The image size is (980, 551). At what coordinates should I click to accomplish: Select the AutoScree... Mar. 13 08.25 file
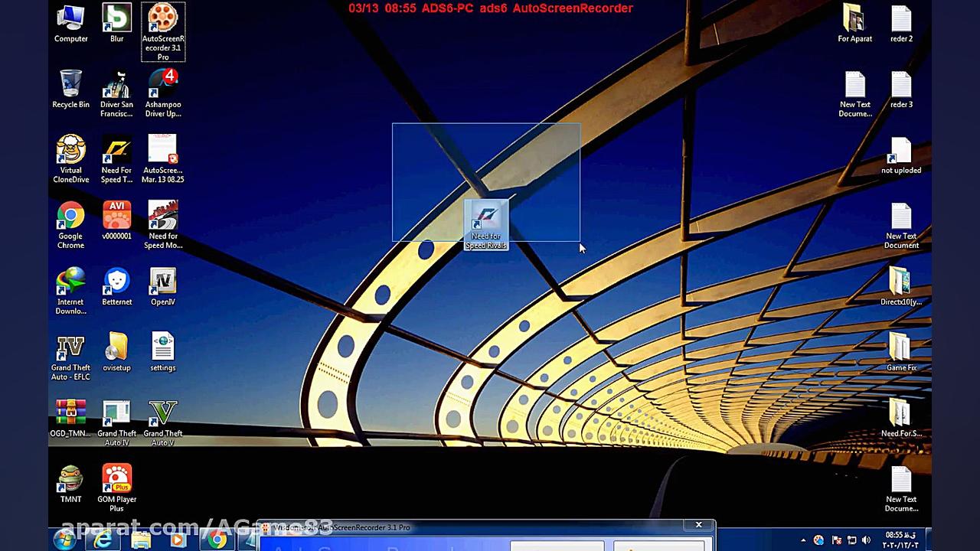point(163,159)
